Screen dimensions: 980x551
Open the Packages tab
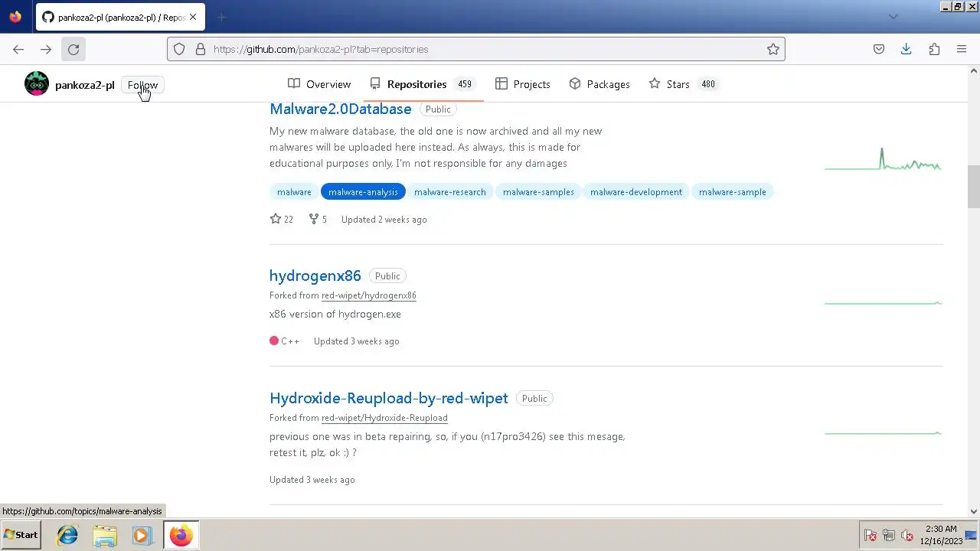pyautogui.click(x=599, y=84)
